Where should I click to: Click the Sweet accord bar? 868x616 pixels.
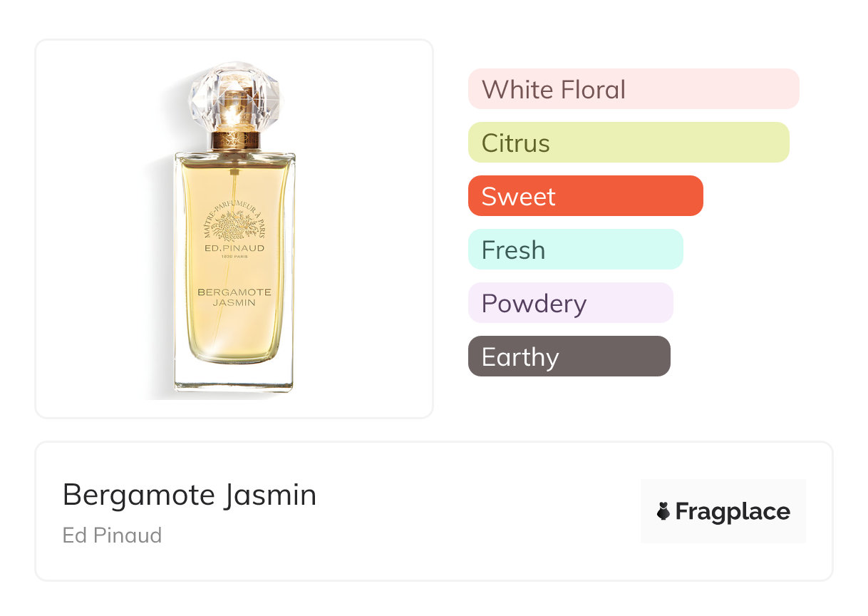586,196
